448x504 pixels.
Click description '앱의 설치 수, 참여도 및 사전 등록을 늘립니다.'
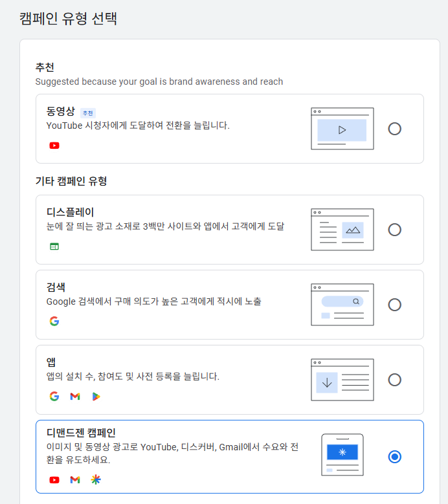coord(133,377)
